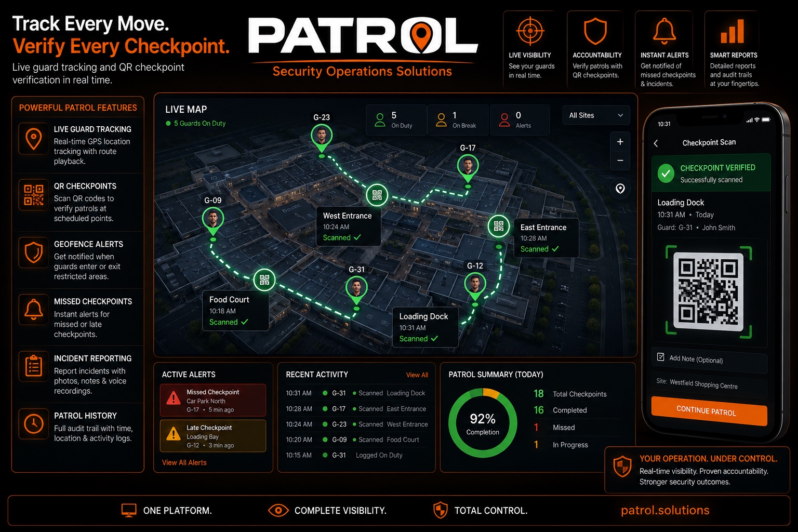Click the East Entrance QR checkpoint marker
The width and height of the screenshot is (798, 532).
coord(499,226)
